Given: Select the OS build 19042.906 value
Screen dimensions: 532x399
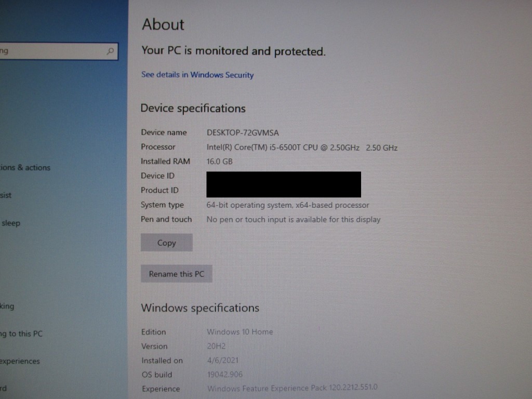Looking at the screenshot, I should [x=224, y=375].
